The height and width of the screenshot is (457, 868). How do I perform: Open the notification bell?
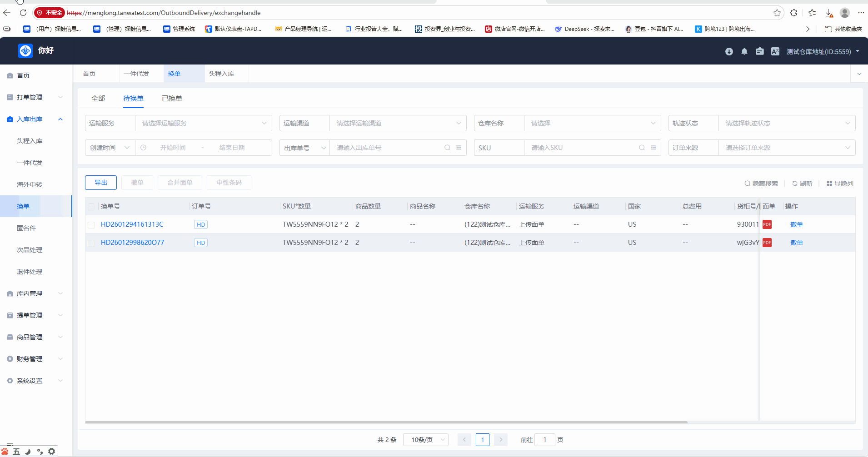coord(744,52)
